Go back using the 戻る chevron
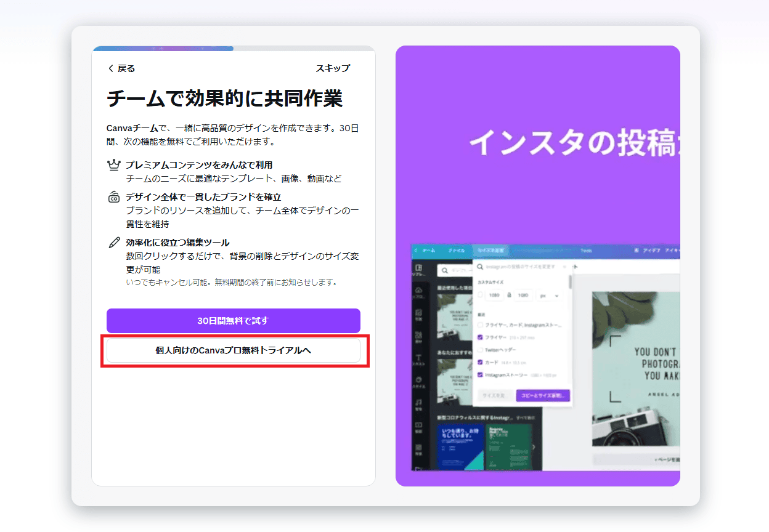The width and height of the screenshot is (769, 532). 110,68
